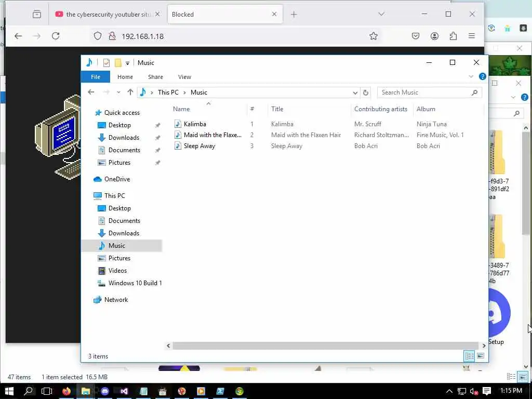Click the horizontal scrollbar left arrow
The height and width of the screenshot is (399, 532).
tap(168, 345)
